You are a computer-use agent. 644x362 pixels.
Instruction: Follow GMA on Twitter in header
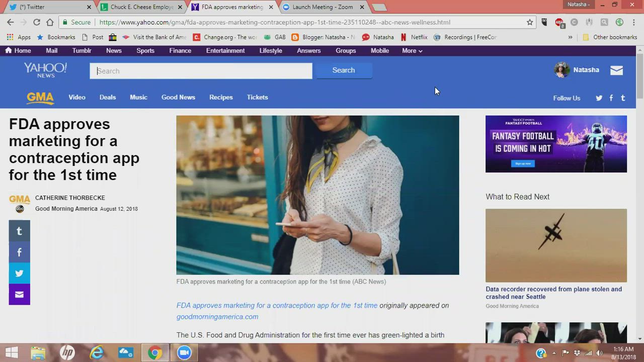[x=599, y=98]
